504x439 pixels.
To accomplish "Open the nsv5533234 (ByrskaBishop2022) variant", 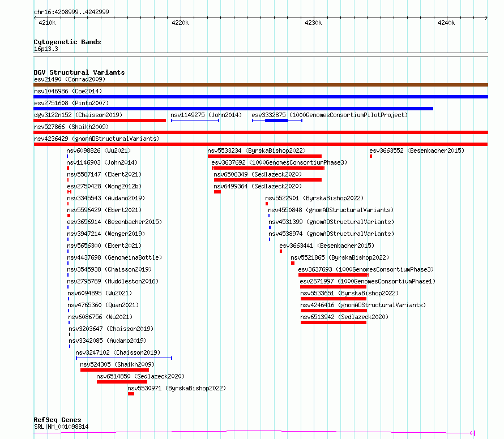I will [257, 150].
